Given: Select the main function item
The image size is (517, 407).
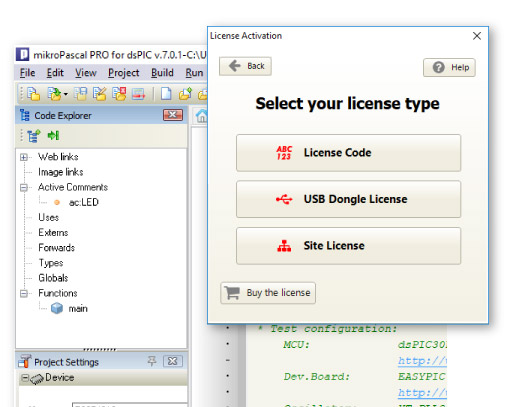Looking at the screenshot, I should point(78,309).
